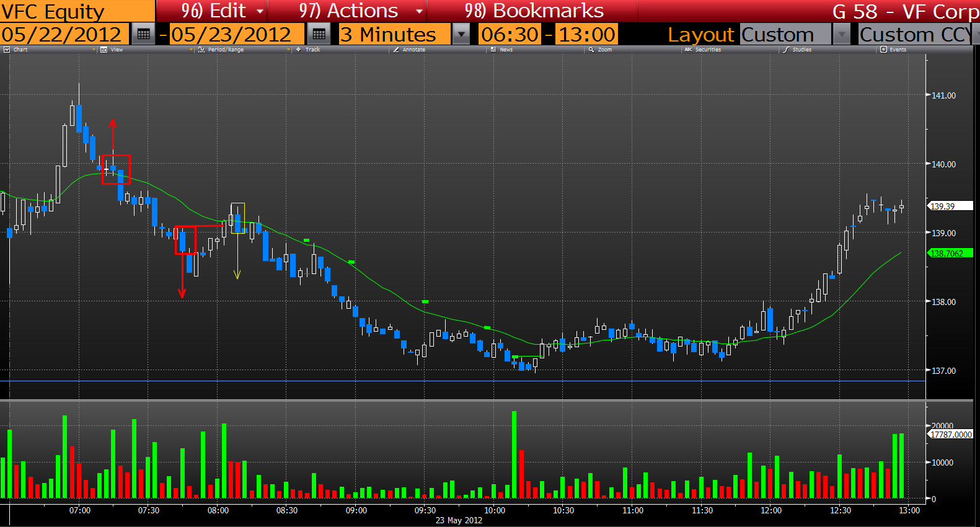This screenshot has height=527, width=980.
Task: Click the Custom layout name field
Action: pos(785,34)
